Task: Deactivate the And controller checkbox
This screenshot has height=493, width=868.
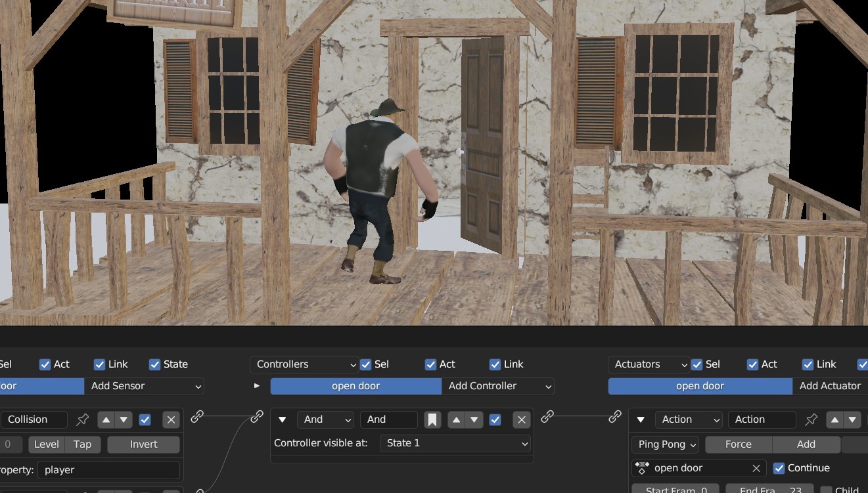Action: pyautogui.click(x=495, y=419)
